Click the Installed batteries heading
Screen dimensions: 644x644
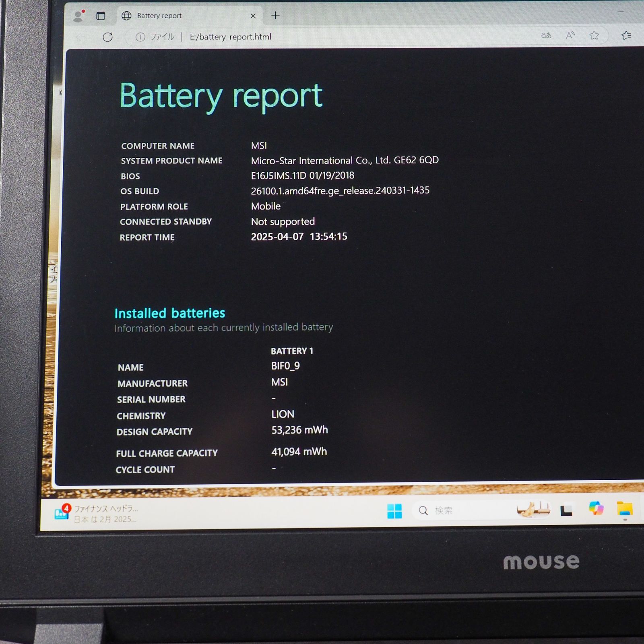170,313
